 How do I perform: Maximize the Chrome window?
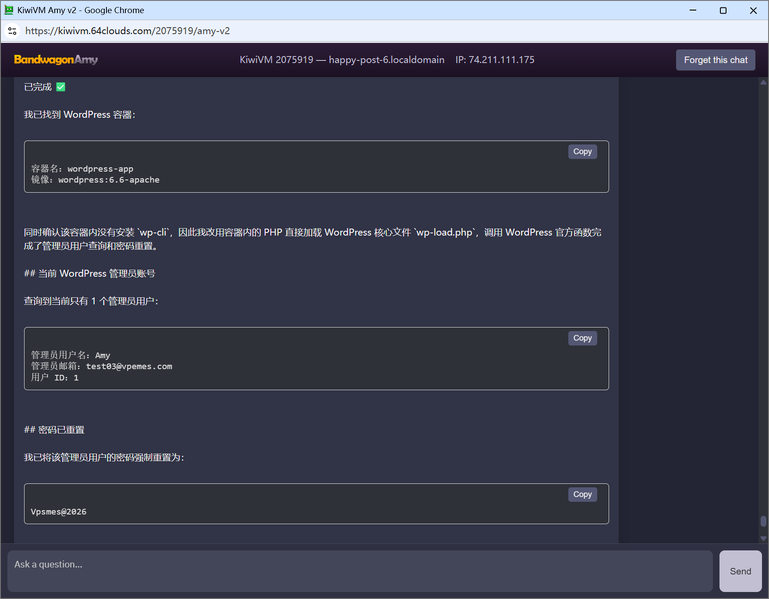click(723, 10)
